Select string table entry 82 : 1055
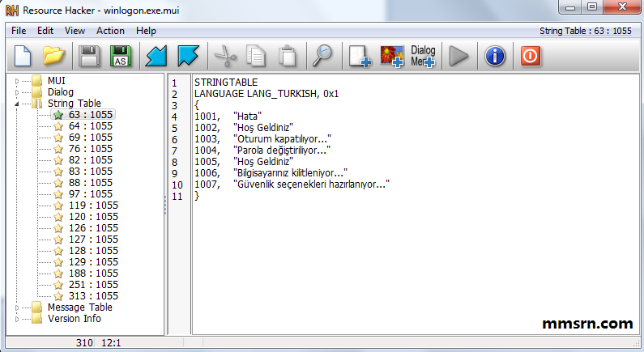Viewport: 644px width, 352px height. 91,160
